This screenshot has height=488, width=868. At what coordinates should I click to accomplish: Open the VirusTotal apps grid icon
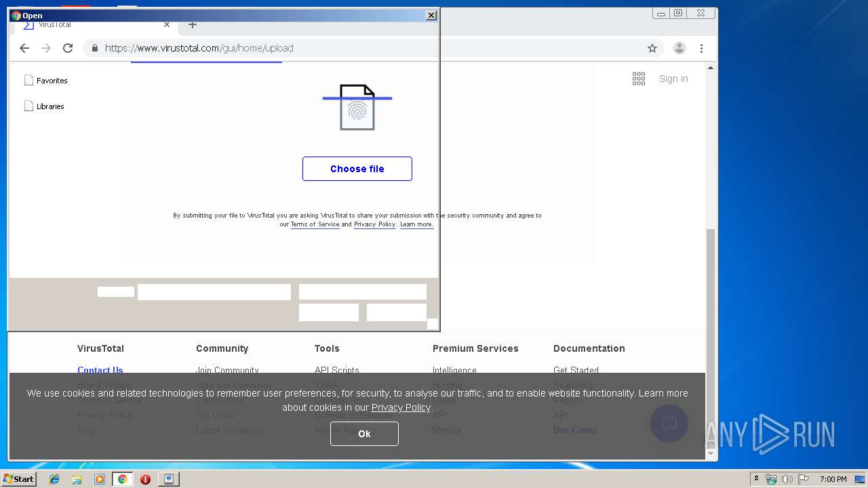(x=639, y=79)
